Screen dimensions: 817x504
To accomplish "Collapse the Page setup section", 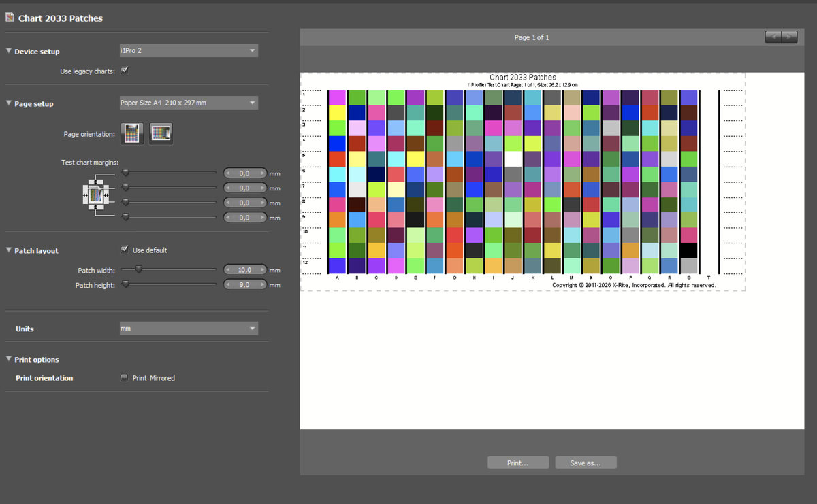I will click(9, 103).
